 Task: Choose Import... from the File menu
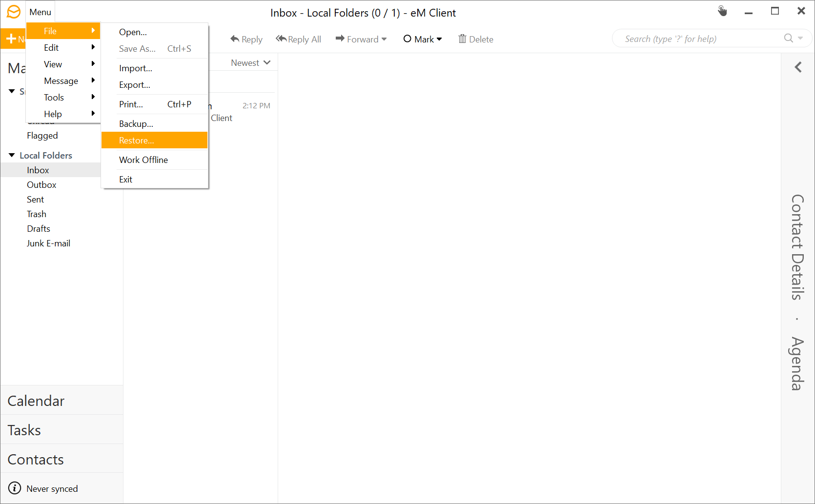point(154,68)
